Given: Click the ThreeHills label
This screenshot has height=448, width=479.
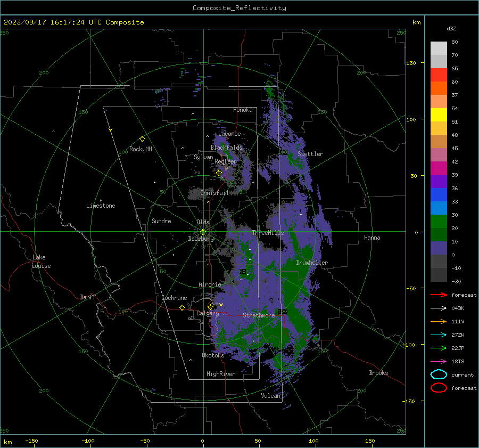Looking at the screenshot, I should (268, 233).
